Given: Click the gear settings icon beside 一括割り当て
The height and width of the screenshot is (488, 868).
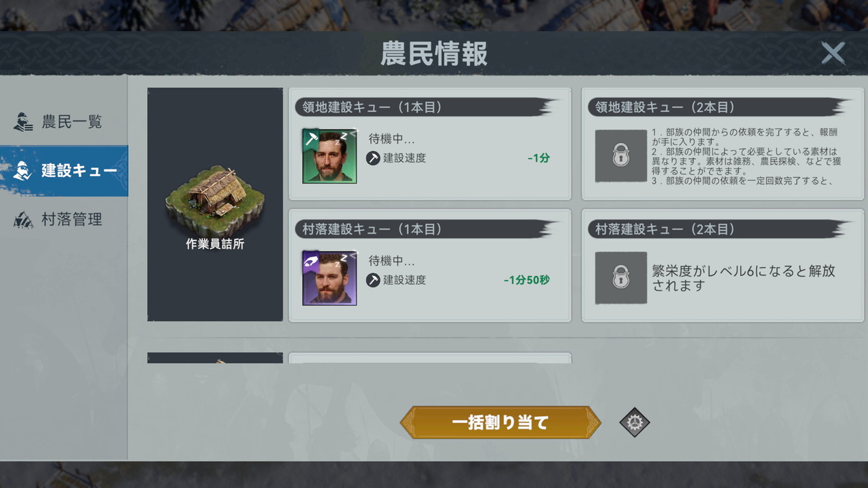Looking at the screenshot, I should tap(635, 422).
